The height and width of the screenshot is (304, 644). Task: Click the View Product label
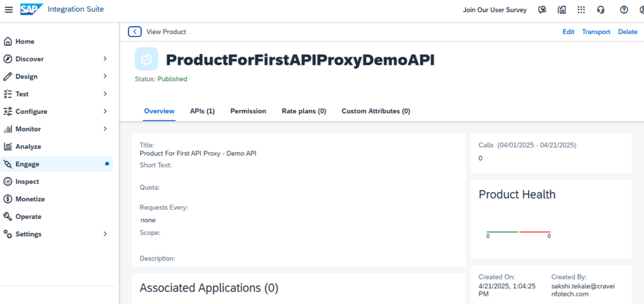coord(166,31)
